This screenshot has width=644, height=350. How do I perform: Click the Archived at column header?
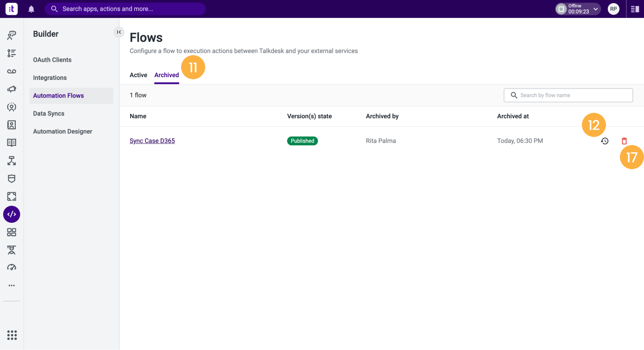pyautogui.click(x=513, y=116)
